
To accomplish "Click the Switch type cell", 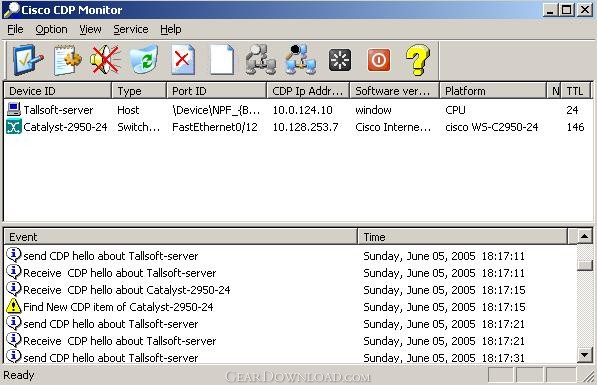I will pyautogui.click(x=139, y=127).
